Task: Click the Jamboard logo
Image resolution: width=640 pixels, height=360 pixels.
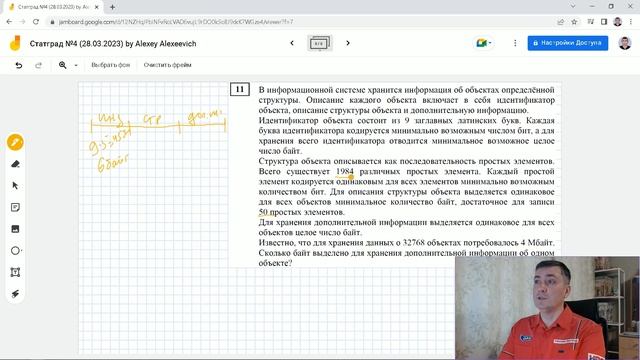Action: (x=15, y=43)
